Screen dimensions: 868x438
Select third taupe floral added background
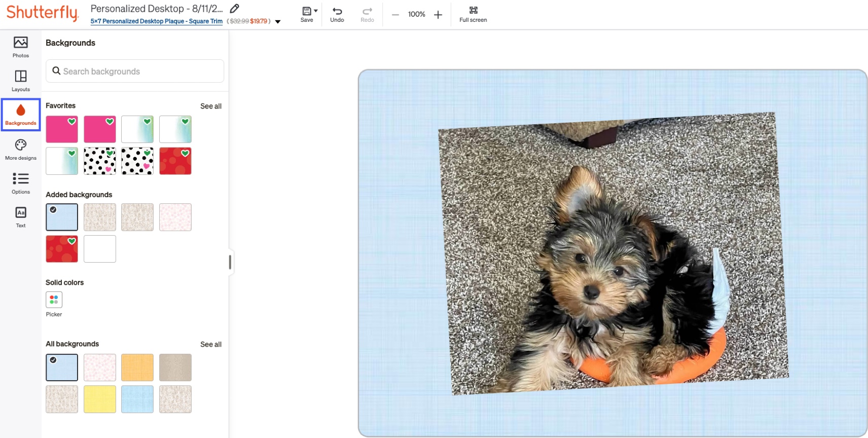point(137,217)
